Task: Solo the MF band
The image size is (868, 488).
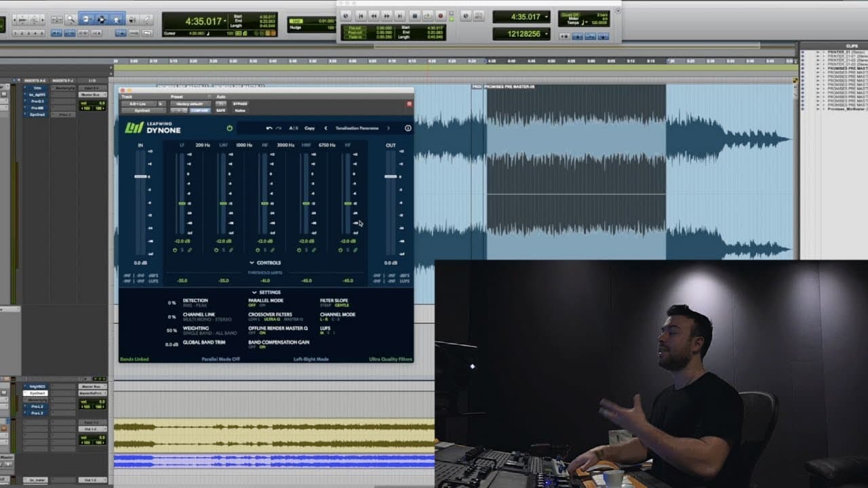Action: tap(265, 250)
